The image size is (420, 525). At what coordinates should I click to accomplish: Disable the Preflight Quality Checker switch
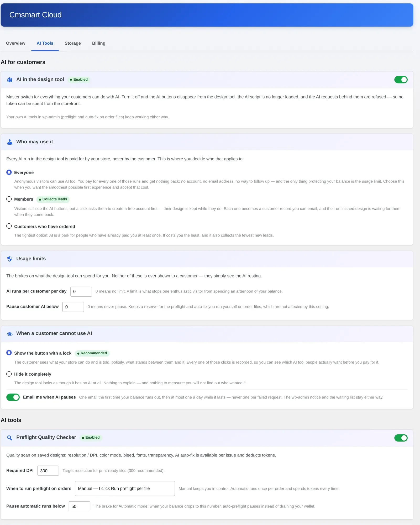(x=401, y=438)
